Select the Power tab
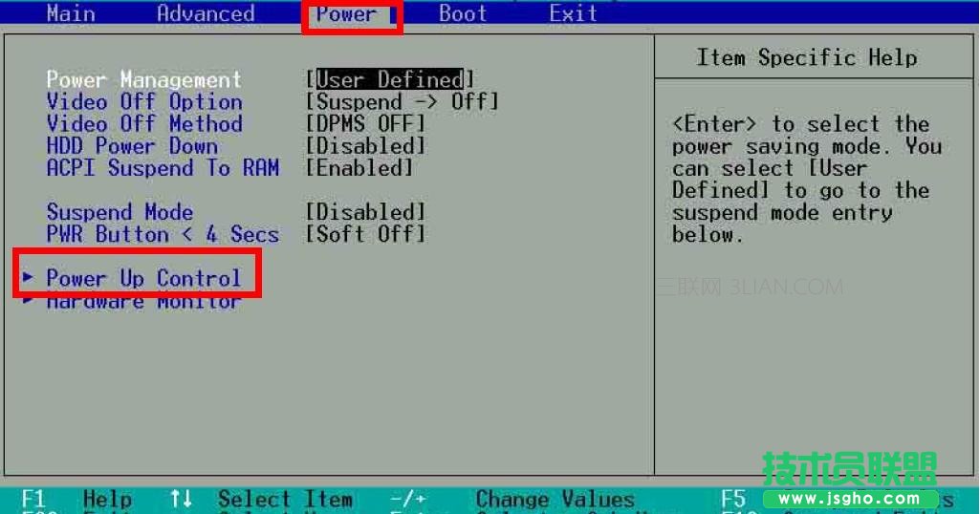This screenshot has width=980, height=514. [346, 14]
